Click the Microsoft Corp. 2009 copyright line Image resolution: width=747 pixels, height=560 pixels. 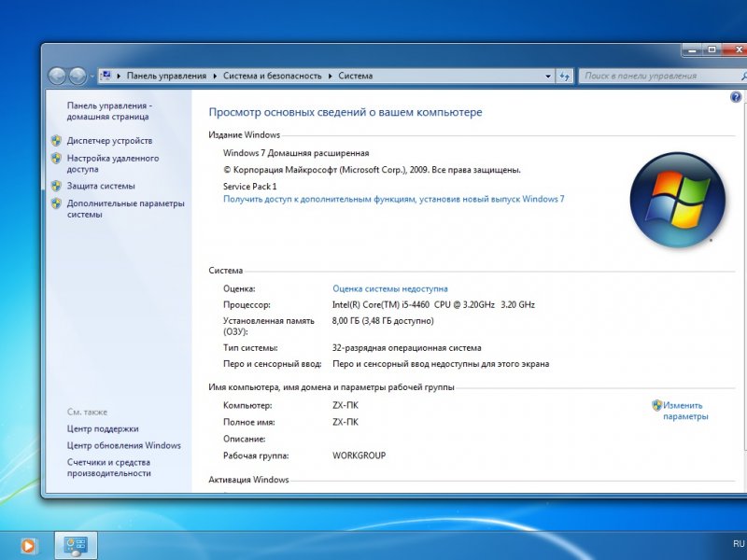372,170
